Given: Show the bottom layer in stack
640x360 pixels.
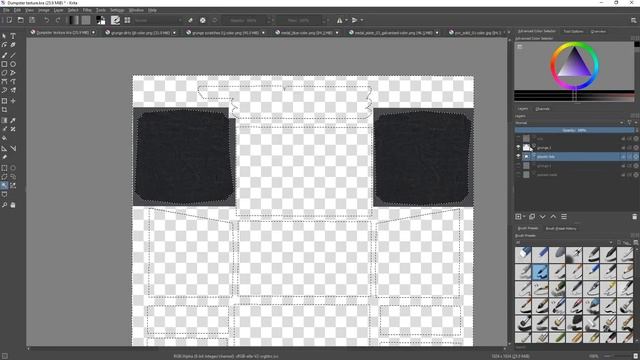Looking at the screenshot, I should 518,175.
